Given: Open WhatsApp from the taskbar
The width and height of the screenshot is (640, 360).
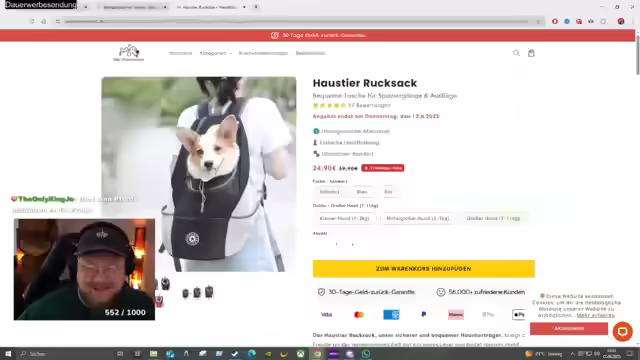Looking at the screenshot, I should (x=366, y=354).
